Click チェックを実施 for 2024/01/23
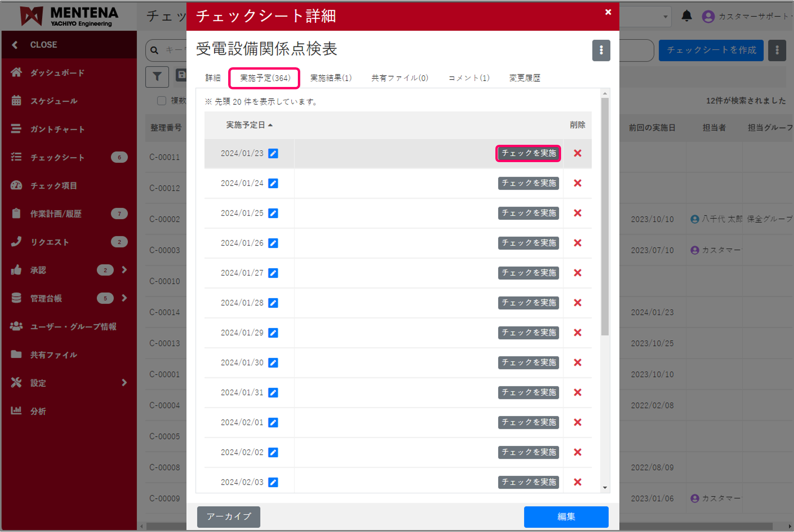 (x=528, y=153)
